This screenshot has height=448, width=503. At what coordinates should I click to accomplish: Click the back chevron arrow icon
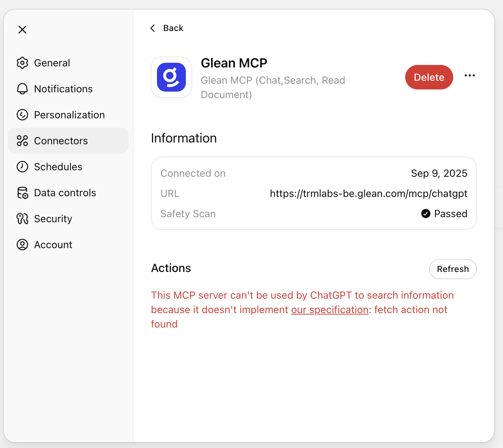(x=153, y=28)
